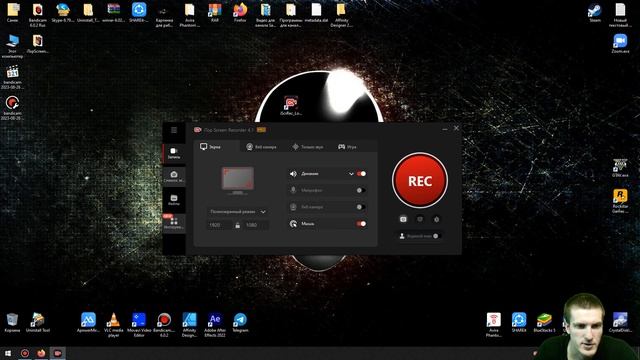Click the 1080 height field
Image resolution: width=640 pixels, height=360 pixels.
(x=256, y=225)
